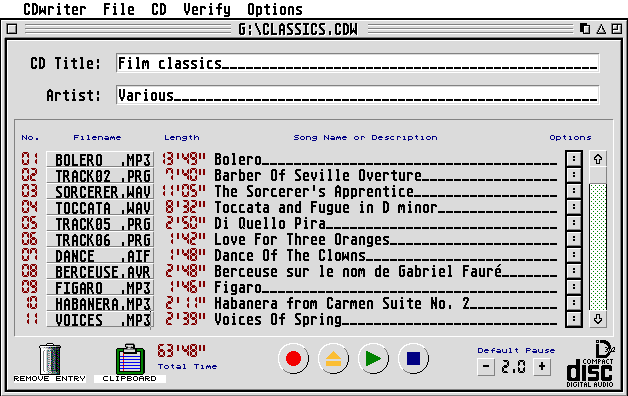This screenshot has height=396, width=628.
Task: Click the red Record button
Action: coord(293,358)
